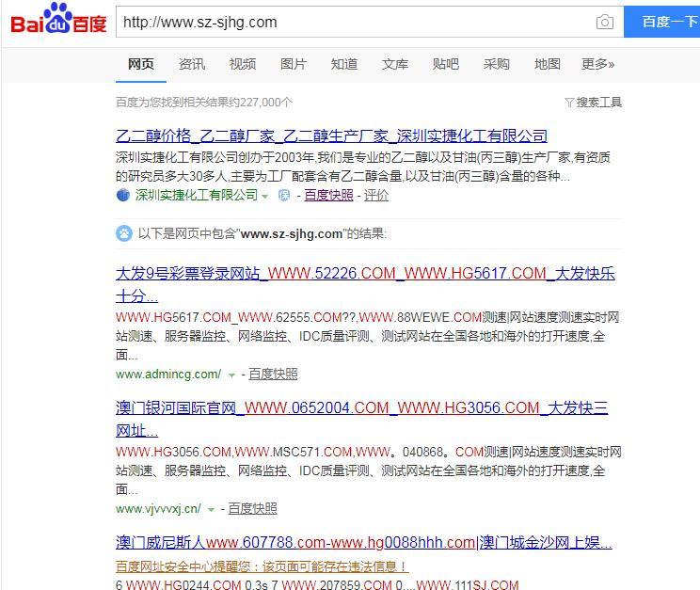The image size is (700, 590).
Task: Open 百度快照 for www.vjvvvxj.cn result
Action: coord(253,509)
